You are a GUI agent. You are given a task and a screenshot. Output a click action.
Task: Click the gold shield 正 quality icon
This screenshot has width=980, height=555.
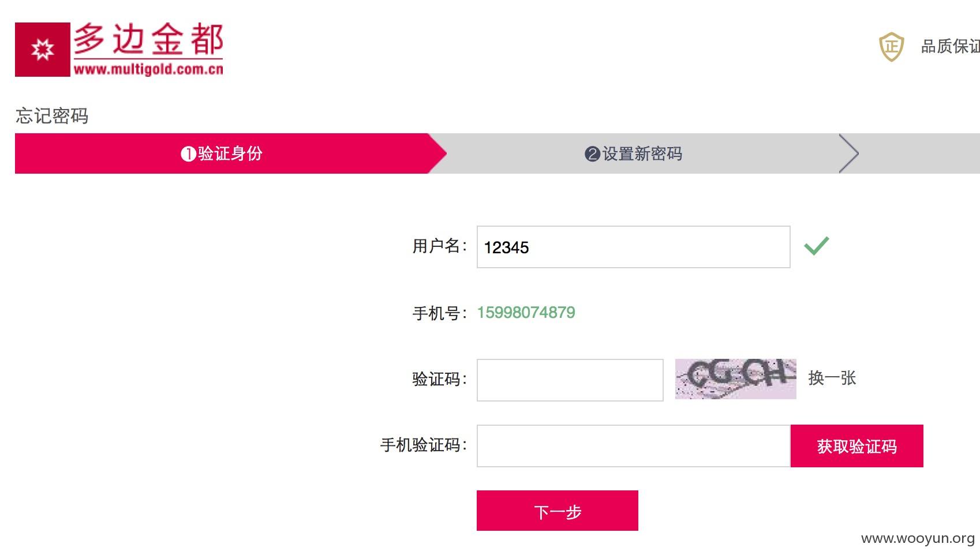coord(891,47)
